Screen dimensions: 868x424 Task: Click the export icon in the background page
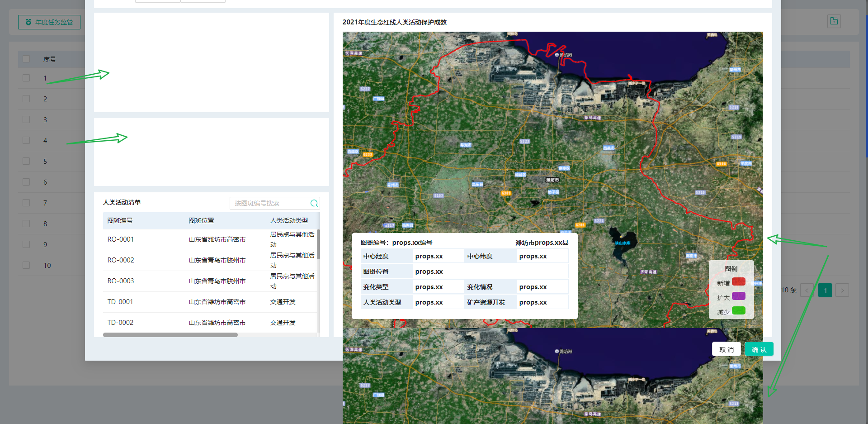pyautogui.click(x=834, y=21)
